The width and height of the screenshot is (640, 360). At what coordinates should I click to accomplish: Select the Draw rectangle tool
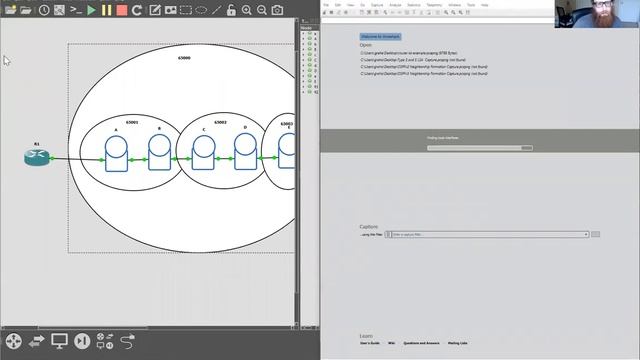point(186,10)
